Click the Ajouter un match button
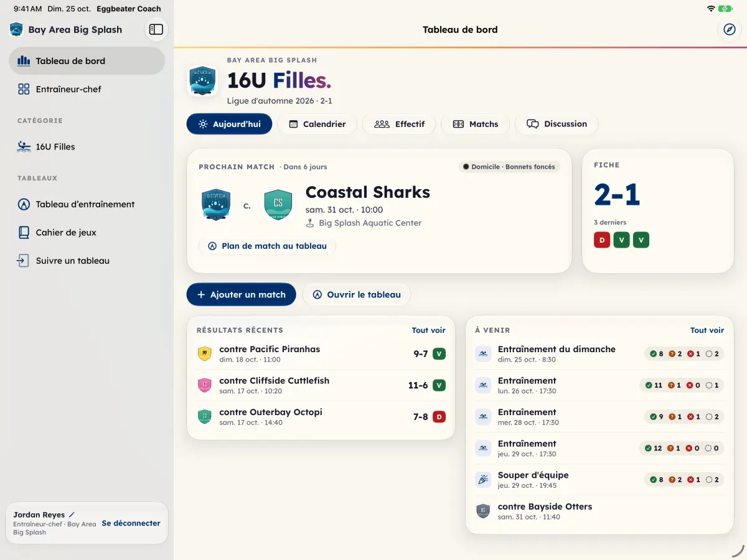Image resolution: width=747 pixels, height=560 pixels. (241, 294)
